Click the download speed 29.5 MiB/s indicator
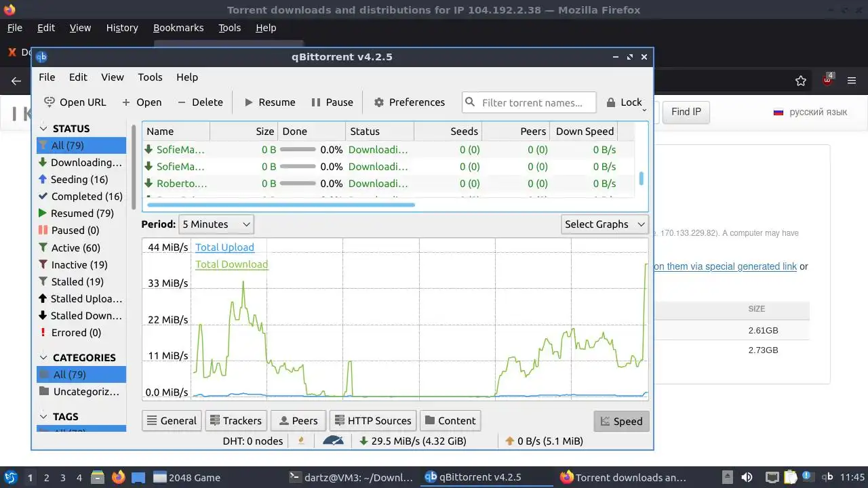Screen dimensions: 868x488 pos(413,441)
